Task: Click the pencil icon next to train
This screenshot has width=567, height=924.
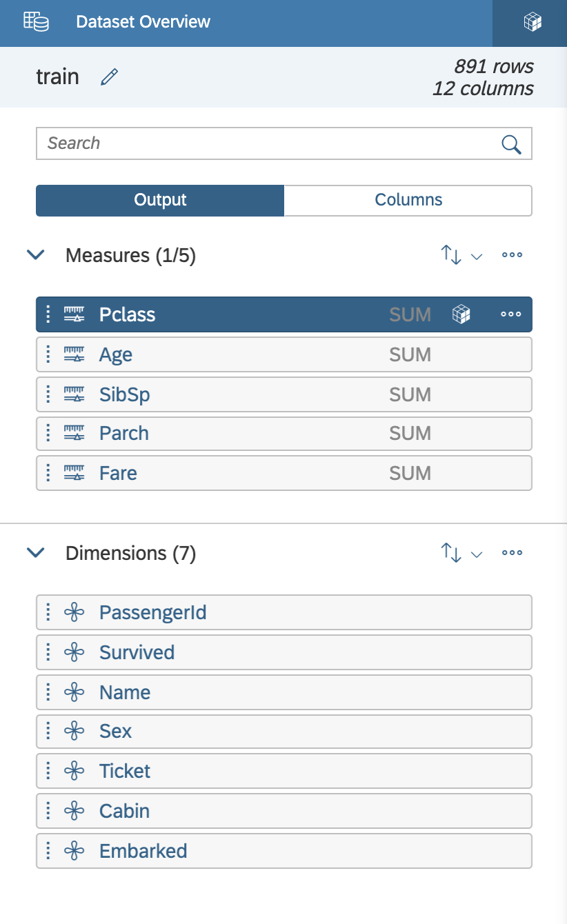Action: point(109,77)
